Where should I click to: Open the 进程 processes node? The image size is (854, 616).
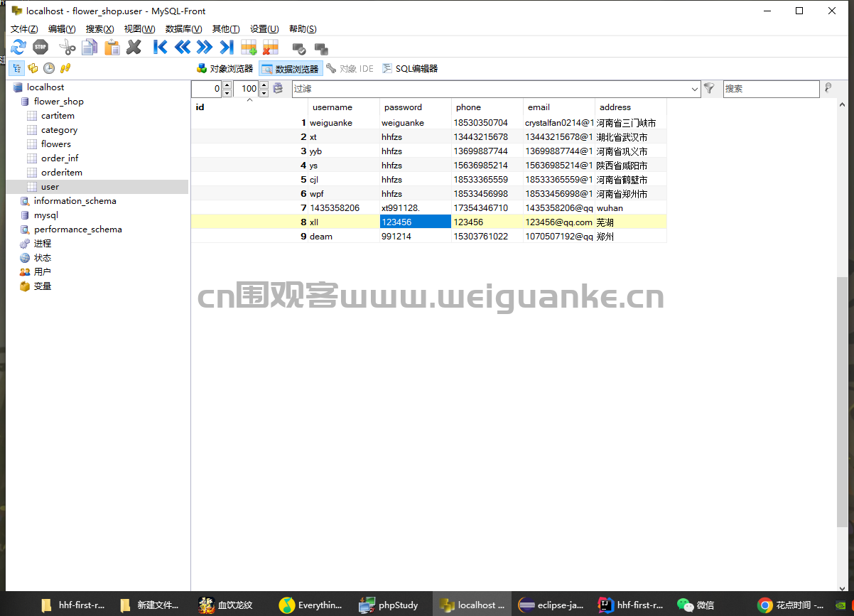[43, 243]
